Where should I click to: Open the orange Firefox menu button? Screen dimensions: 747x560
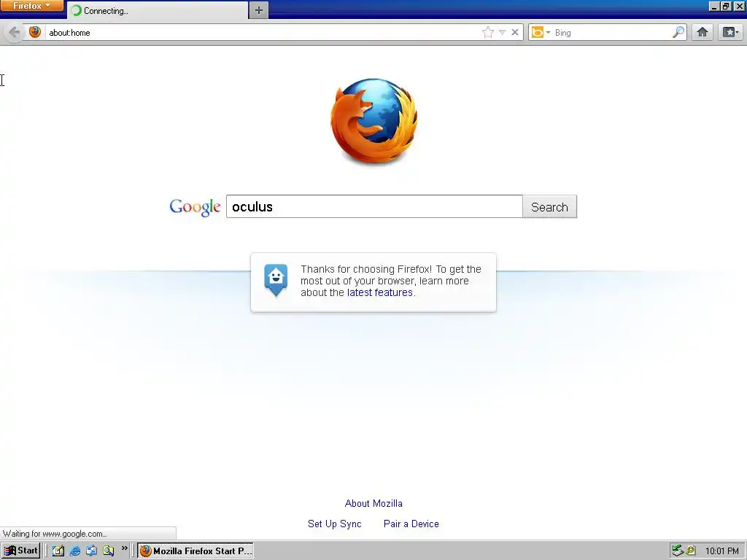click(31, 6)
